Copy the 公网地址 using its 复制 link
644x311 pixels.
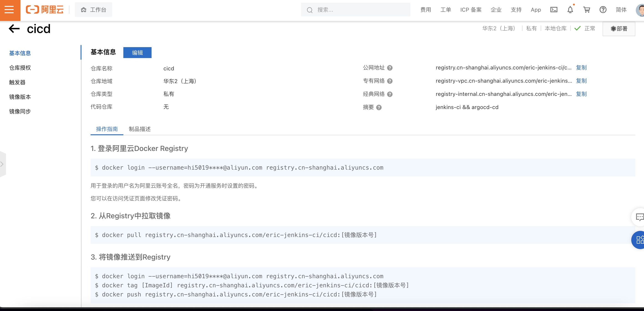pos(581,68)
